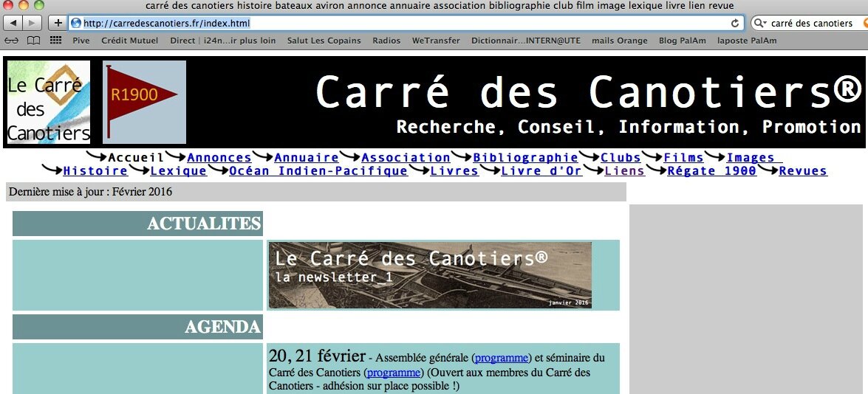Click the 20, 21 février date text
Screen dimensions: 868x394
click(317, 356)
